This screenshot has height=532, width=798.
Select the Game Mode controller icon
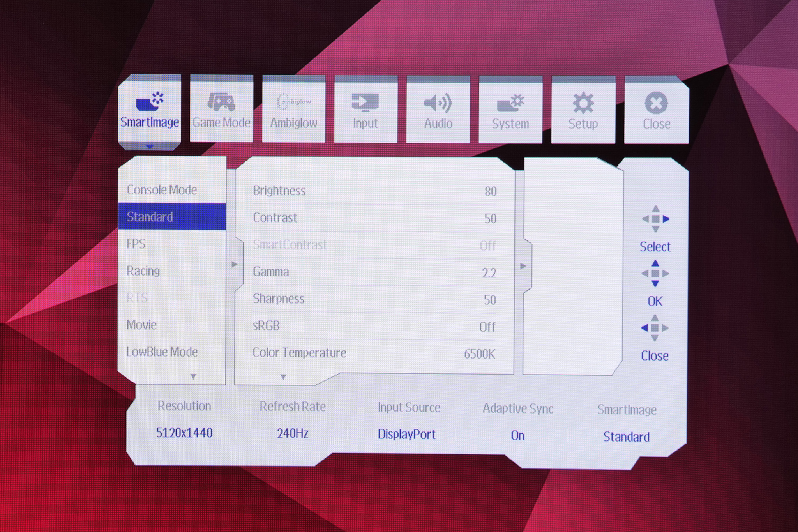pos(221,102)
